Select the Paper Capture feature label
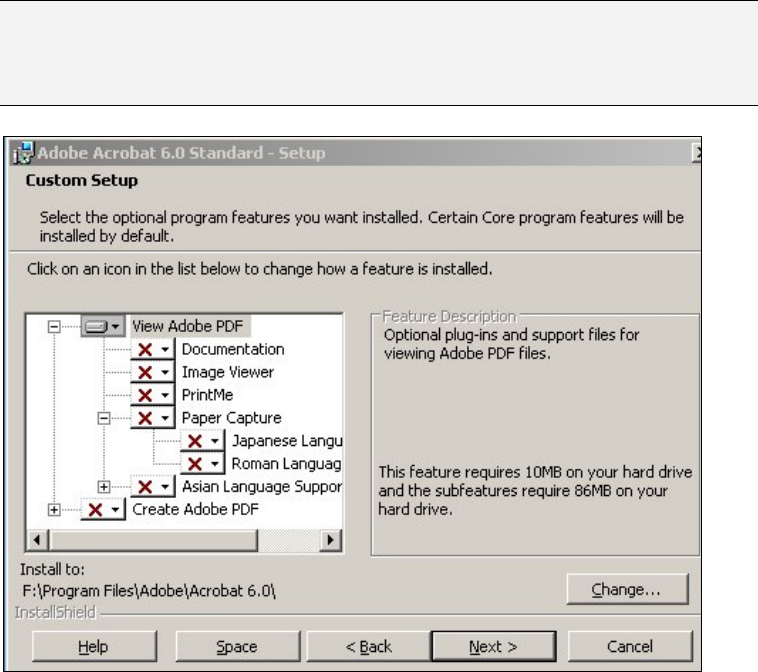The height and width of the screenshot is (672, 758). (x=232, y=418)
